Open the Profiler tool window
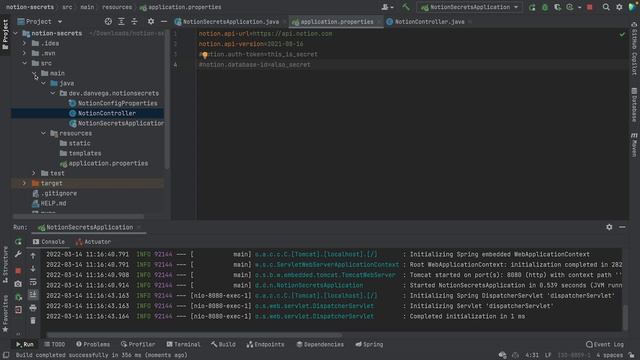This screenshot has height=360, width=640. [x=138, y=344]
